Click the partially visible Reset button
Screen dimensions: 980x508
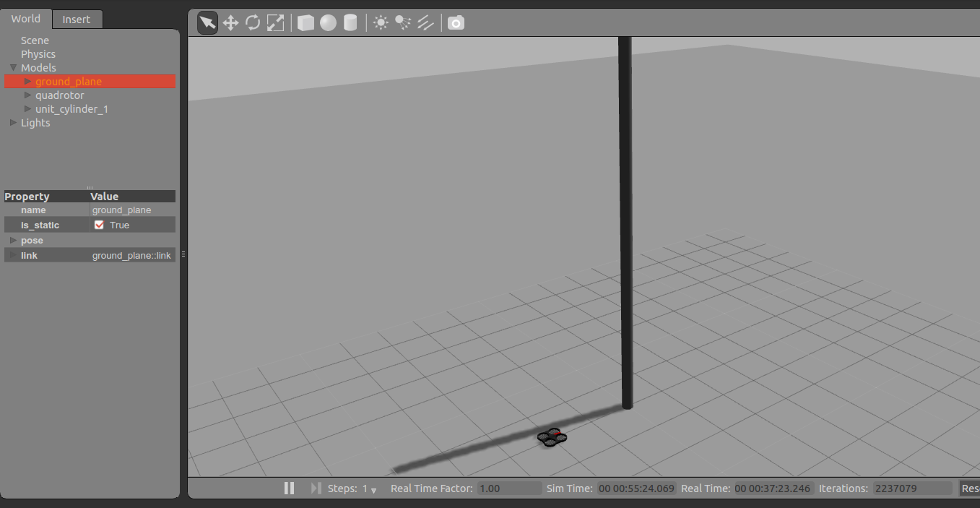[x=969, y=488]
